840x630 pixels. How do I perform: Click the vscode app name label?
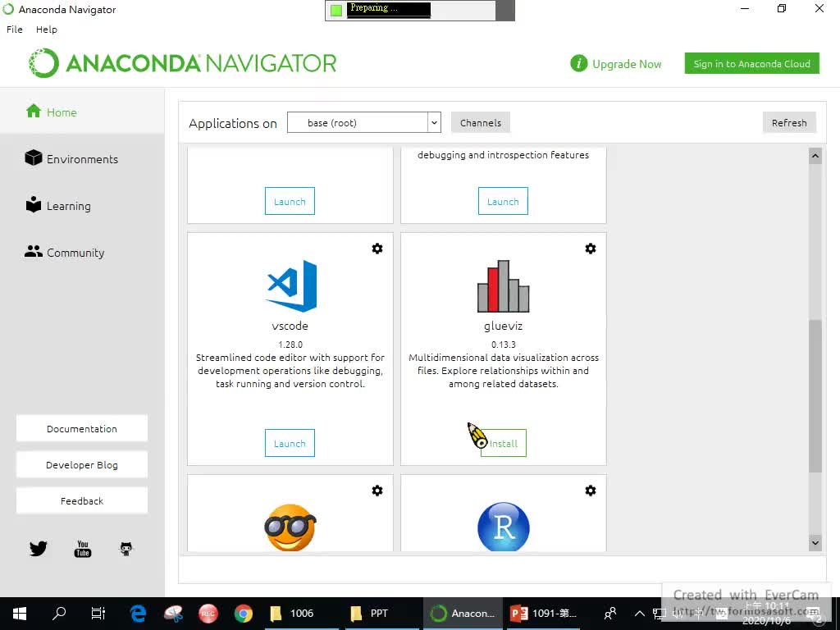[x=290, y=326]
